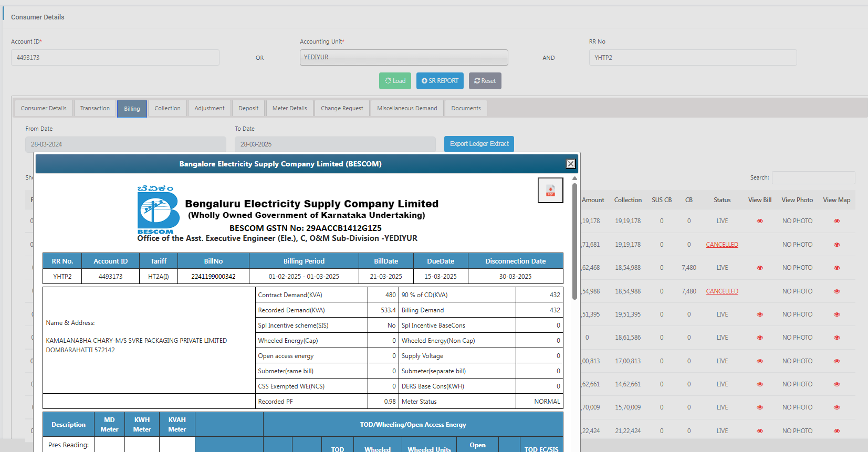View bill for first LIVE 19,19,178 row

coord(760,221)
